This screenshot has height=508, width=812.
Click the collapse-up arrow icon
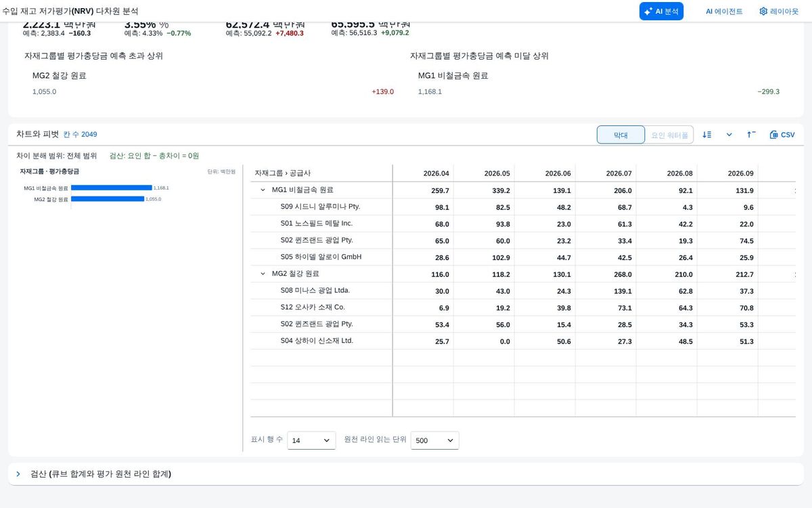(751, 135)
